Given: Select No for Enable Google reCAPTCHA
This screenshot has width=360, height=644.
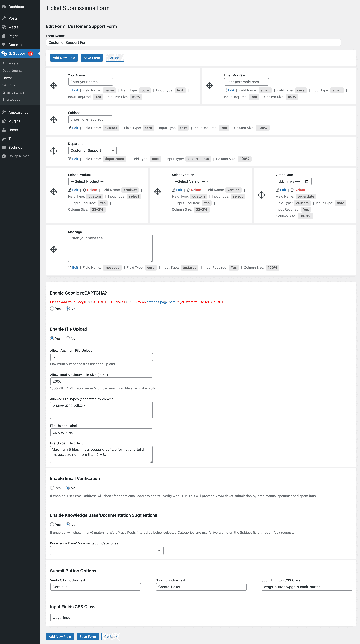Looking at the screenshot, I should coord(68,309).
